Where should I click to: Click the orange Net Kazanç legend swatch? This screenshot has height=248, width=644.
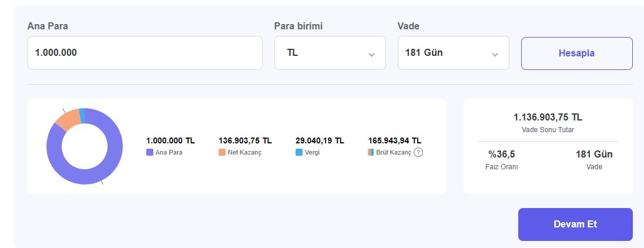tap(222, 152)
